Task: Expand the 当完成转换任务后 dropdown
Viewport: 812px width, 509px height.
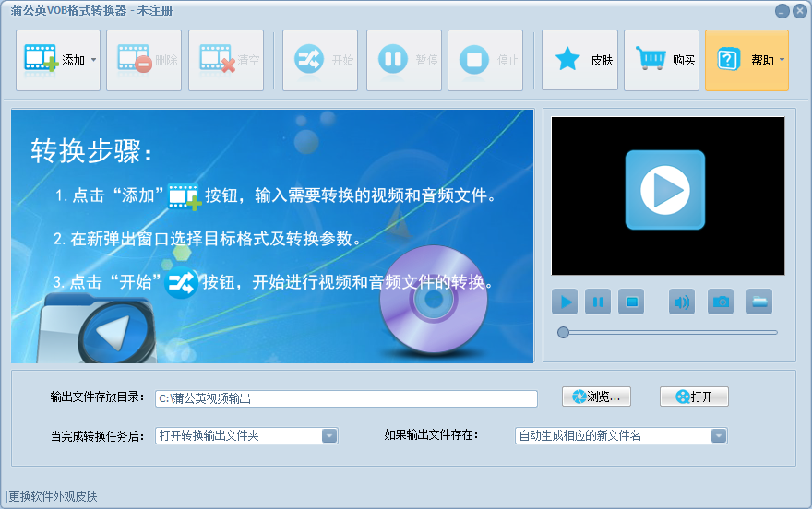Action: click(329, 436)
